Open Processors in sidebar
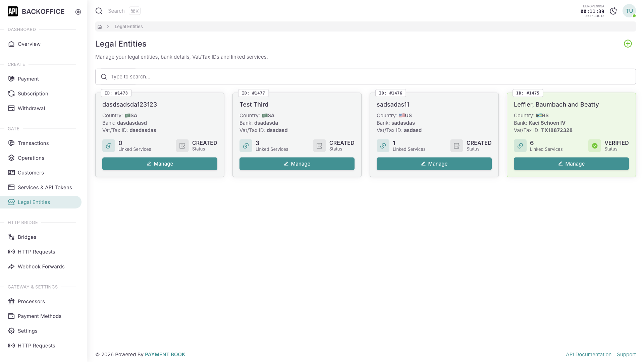 point(41,301)
